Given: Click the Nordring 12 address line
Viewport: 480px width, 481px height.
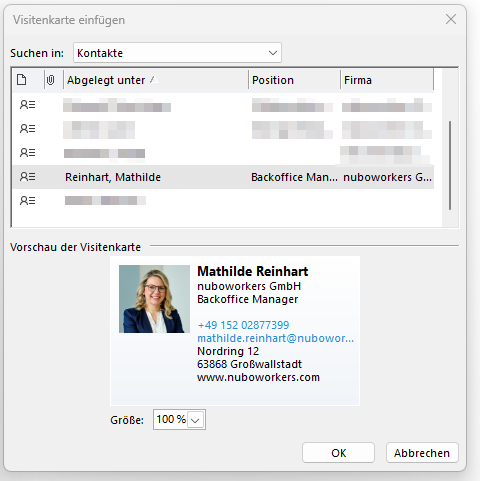Looking at the screenshot, I should [x=228, y=351].
